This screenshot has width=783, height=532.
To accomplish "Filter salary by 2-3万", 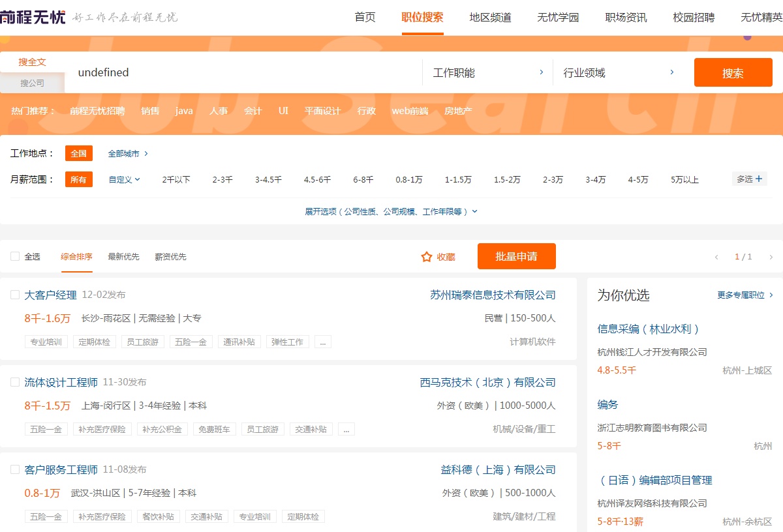I will (x=553, y=179).
